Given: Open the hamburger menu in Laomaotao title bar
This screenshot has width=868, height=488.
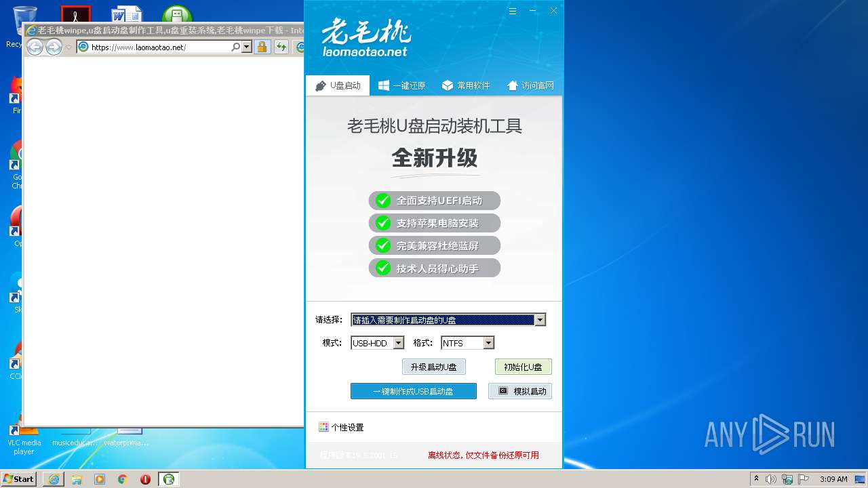Looking at the screenshot, I should pos(513,11).
